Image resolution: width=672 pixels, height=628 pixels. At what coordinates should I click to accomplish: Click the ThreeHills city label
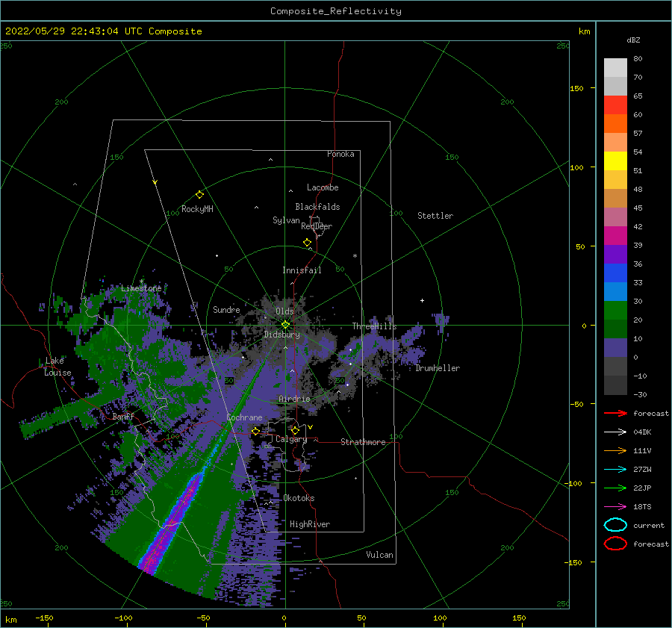(x=375, y=326)
